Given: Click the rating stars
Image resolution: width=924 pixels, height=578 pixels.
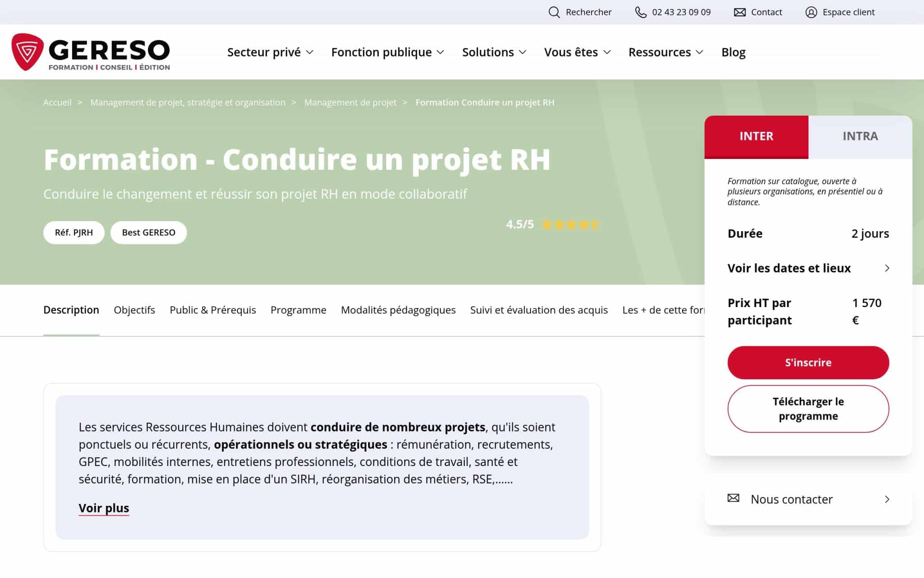Looking at the screenshot, I should 571,224.
